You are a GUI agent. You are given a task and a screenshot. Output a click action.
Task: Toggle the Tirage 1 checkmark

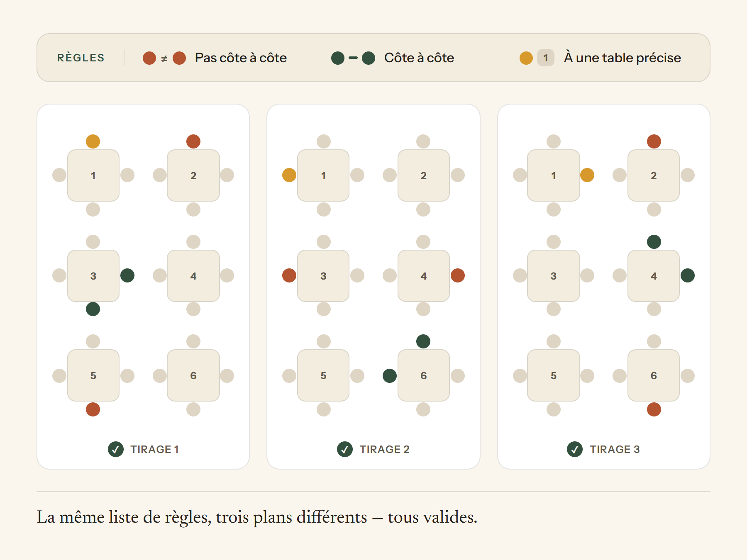coord(116,449)
